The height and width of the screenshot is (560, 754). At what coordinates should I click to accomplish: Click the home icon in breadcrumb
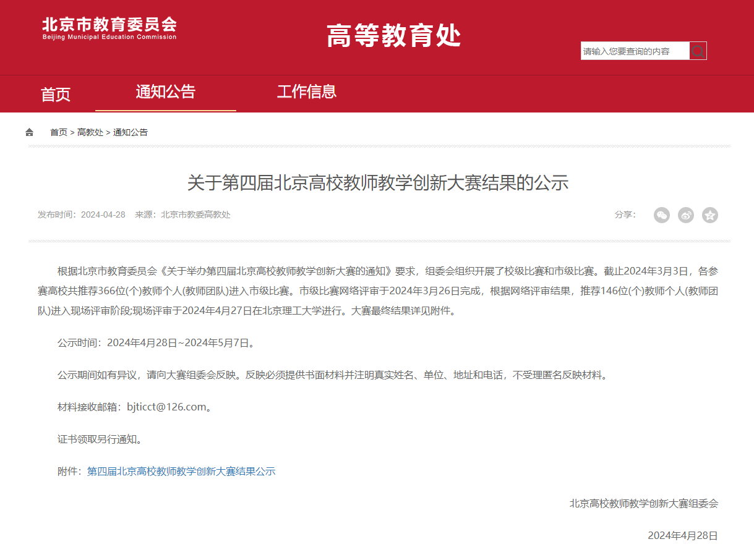pyautogui.click(x=30, y=132)
